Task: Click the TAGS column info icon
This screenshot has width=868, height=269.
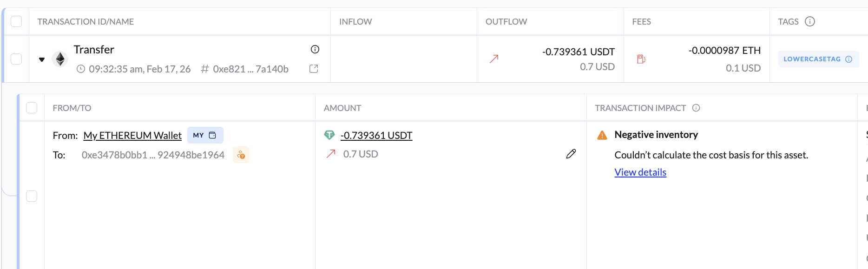Action: (x=810, y=21)
